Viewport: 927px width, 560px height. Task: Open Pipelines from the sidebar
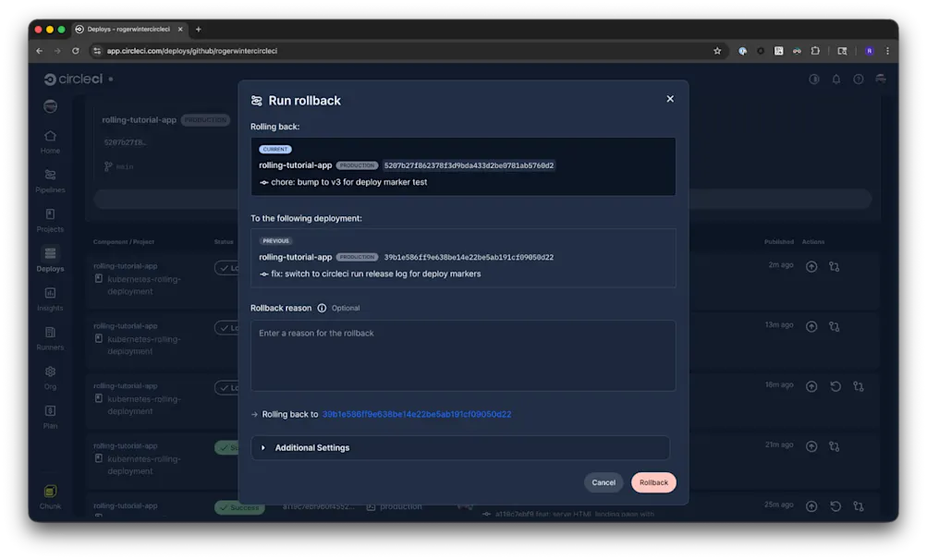pos(49,182)
